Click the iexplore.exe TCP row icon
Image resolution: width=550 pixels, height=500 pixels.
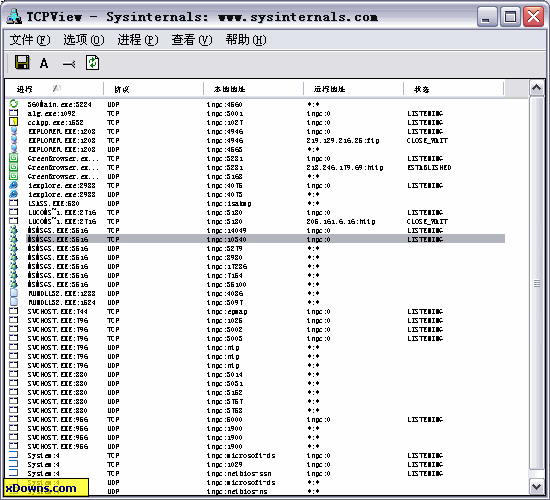pos(13,185)
